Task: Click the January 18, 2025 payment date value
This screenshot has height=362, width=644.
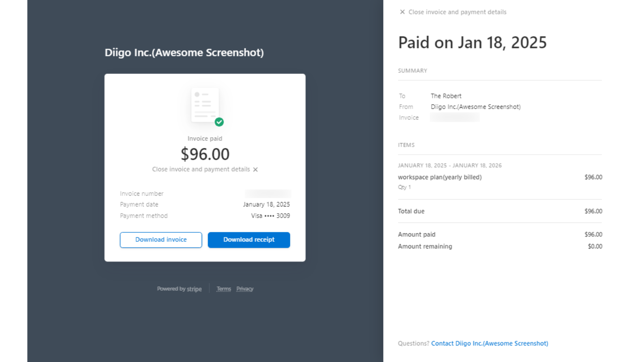Action: [266, 204]
